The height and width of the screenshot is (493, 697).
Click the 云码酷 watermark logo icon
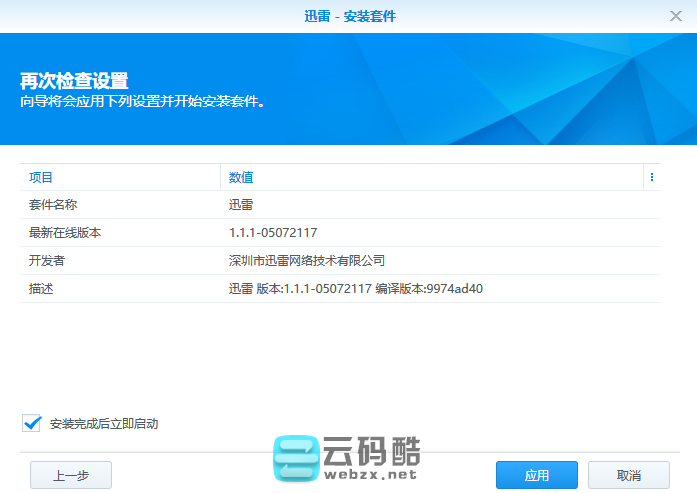pyautogui.click(x=296, y=461)
